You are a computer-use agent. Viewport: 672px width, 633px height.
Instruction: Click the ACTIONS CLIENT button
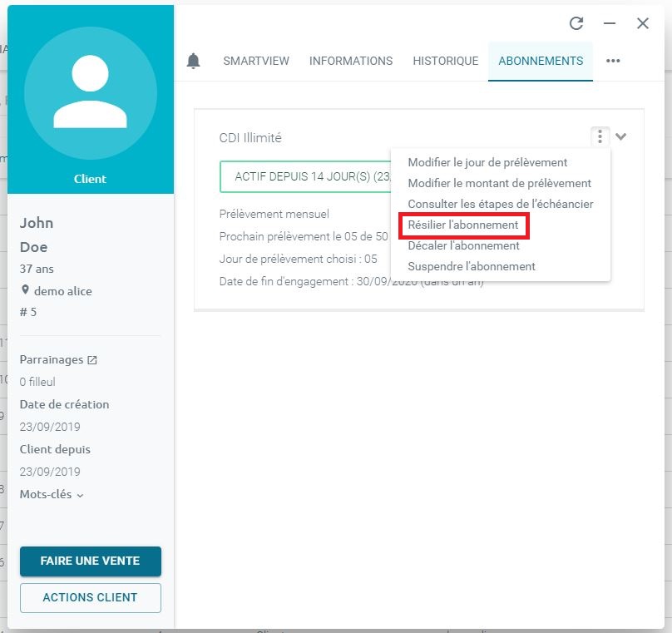click(90, 597)
